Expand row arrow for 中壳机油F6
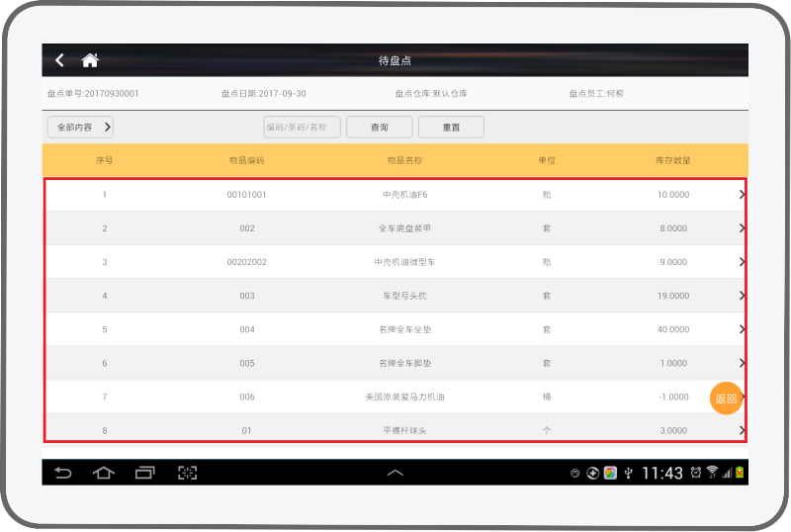 point(741,195)
